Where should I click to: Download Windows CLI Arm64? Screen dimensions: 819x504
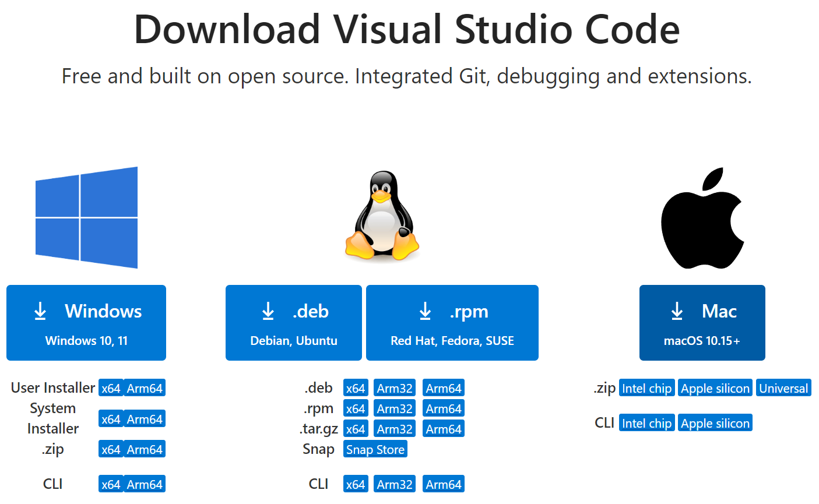click(x=145, y=484)
